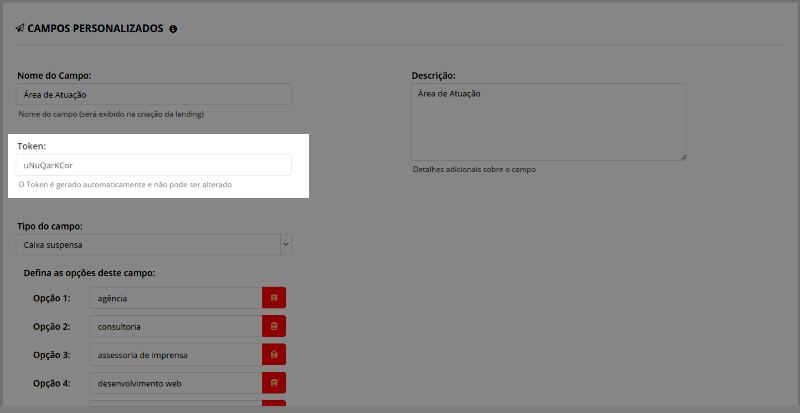This screenshot has height=413, width=800.
Task: Click the Tipo do campo: label
Action: 50,226
